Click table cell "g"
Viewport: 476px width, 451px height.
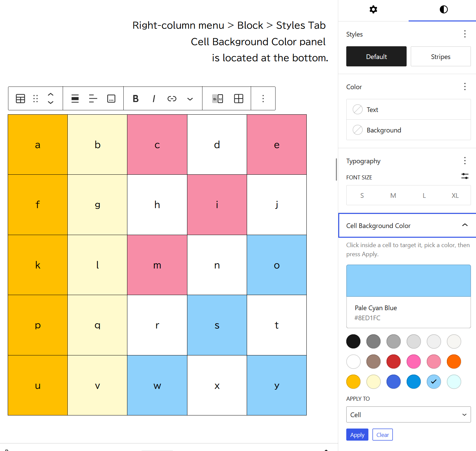[98, 205]
